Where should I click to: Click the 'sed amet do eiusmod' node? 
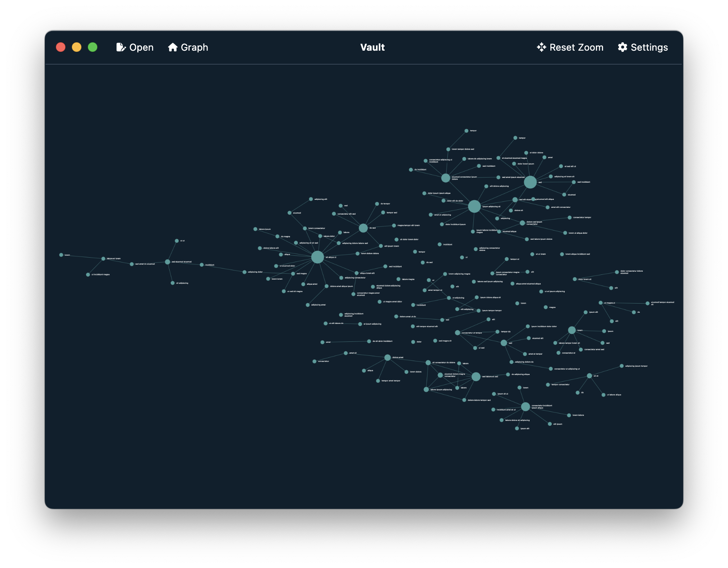[132, 264]
